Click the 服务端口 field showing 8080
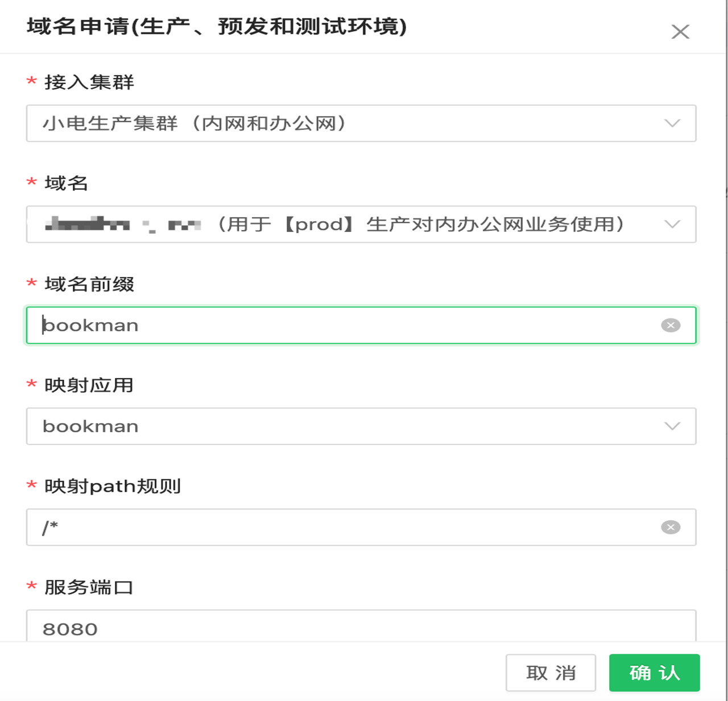 pos(341,628)
